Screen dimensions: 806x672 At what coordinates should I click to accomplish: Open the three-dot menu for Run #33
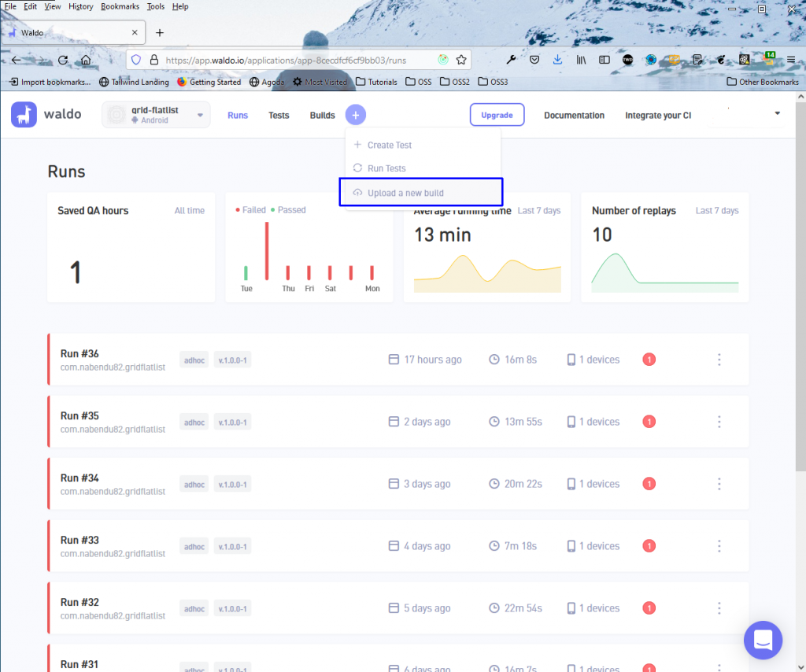pos(719,546)
